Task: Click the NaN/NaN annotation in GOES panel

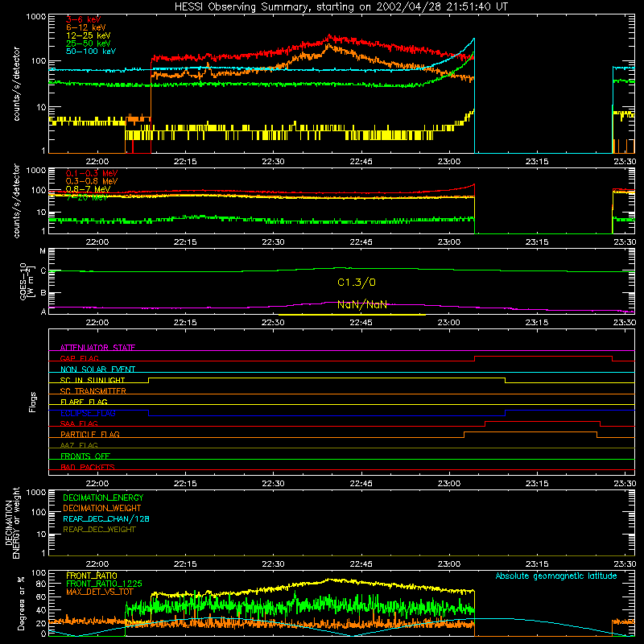Action: coord(362,305)
